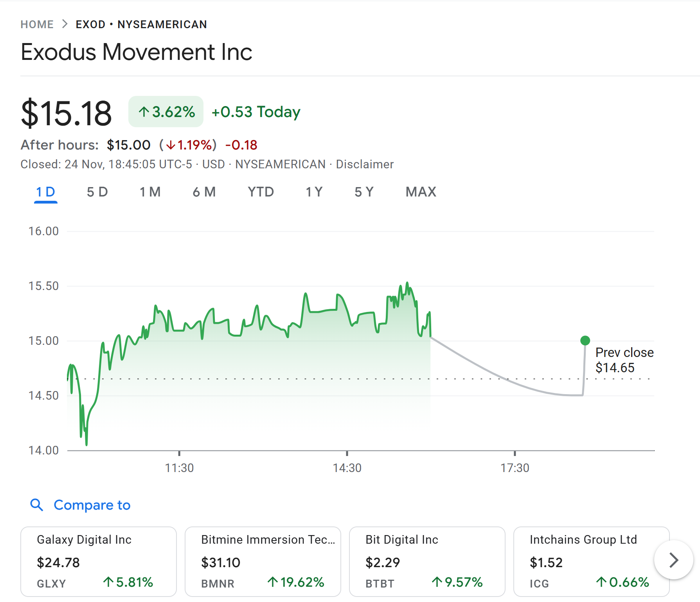Switch to the YTD performance view

pos(260,192)
